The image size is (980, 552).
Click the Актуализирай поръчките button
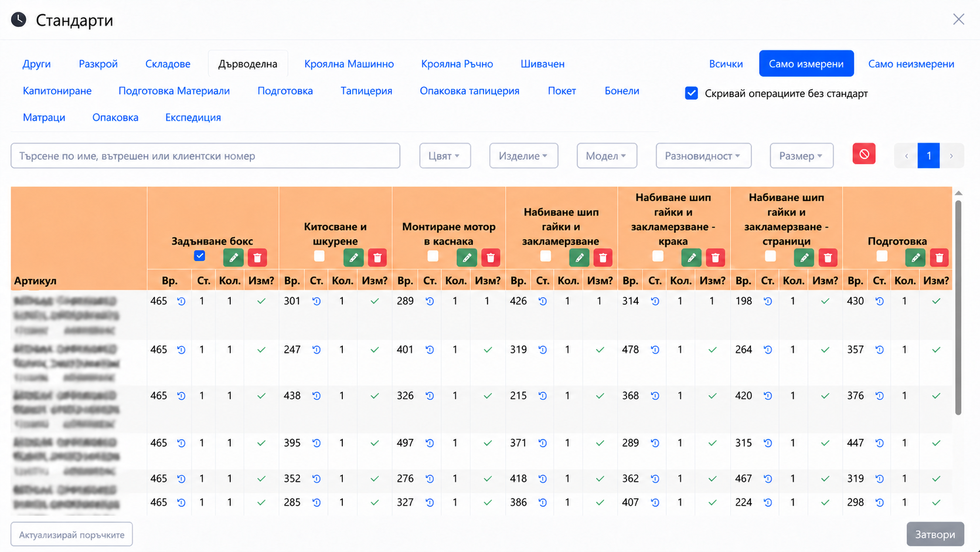(x=72, y=534)
